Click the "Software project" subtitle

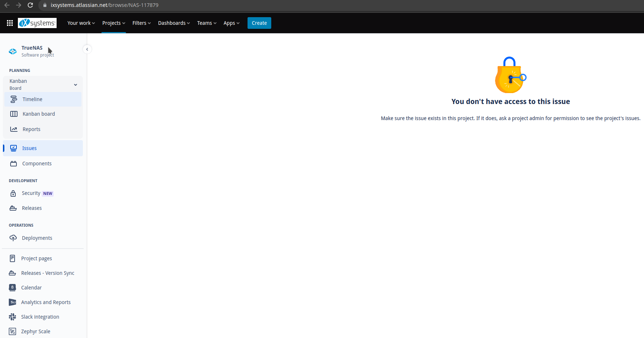coord(38,55)
